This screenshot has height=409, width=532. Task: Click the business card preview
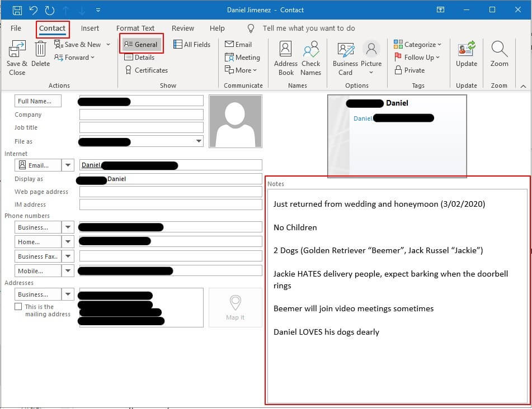pos(397,136)
